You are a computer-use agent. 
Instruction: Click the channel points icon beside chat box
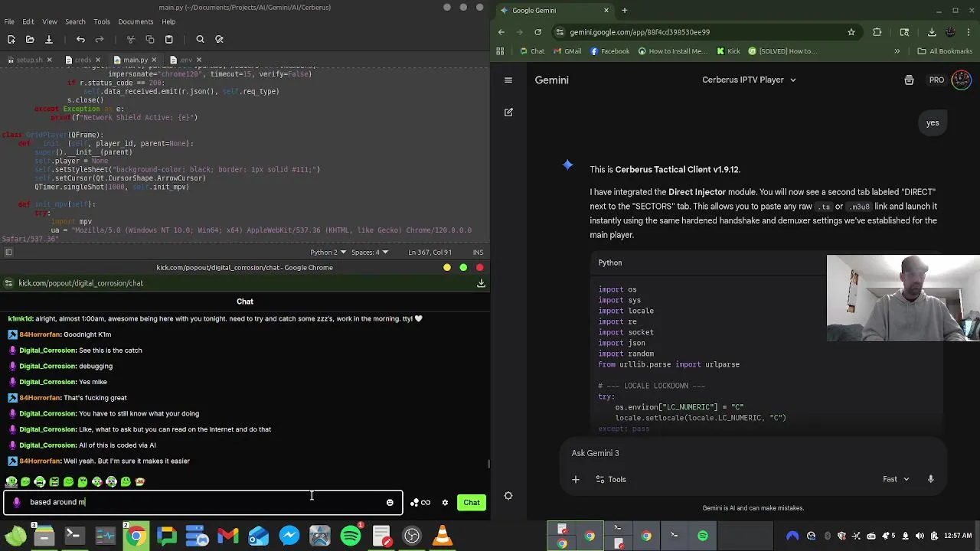click(420, 503)
